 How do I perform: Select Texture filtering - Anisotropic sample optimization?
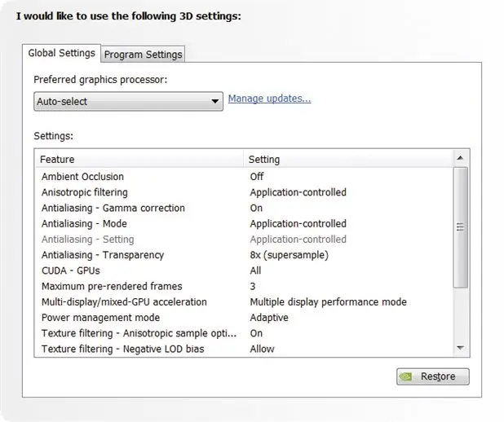[x=139, y=333]
